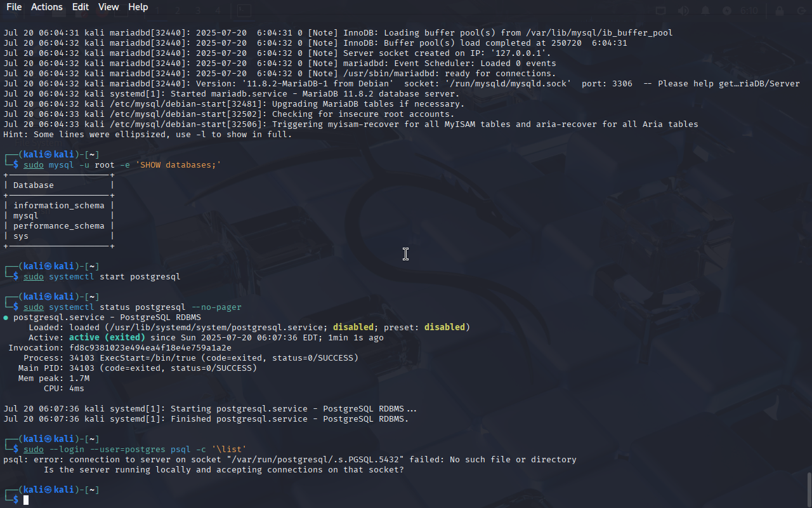Click the '/usr/lib/systemd/system/postgresql.service' path
Image resolution: width=812 pixels, height=508 pixels.
coord(219,328)
